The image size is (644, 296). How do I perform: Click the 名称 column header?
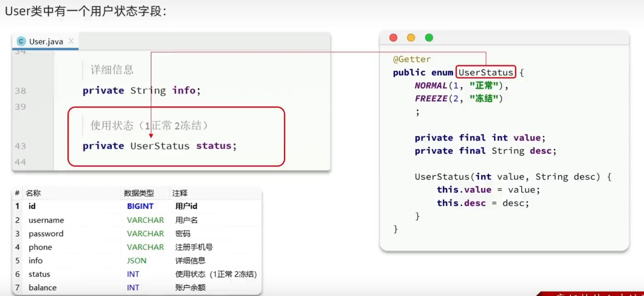[33, 193]
